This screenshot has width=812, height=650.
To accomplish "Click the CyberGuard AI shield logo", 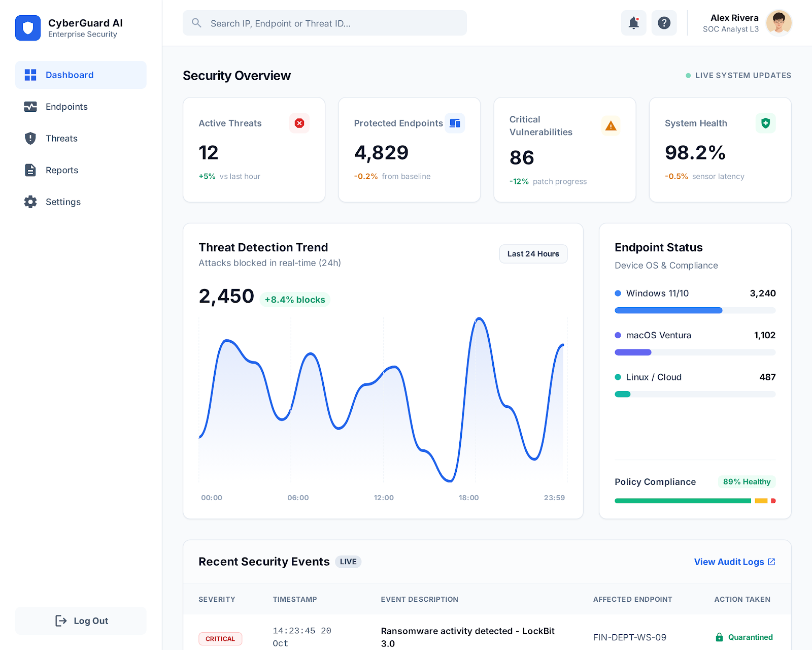I will tap(28, 28).
